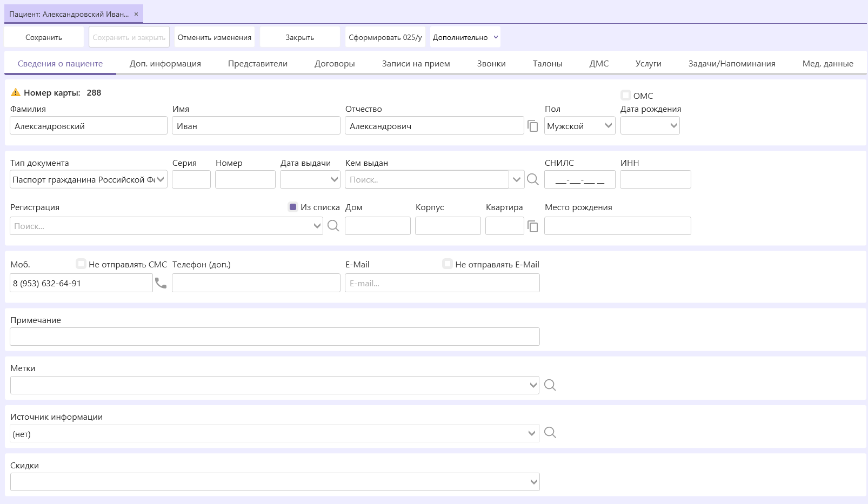Close the patient Александровский tab
This screenshot has width=868, height=504.
(136, 14)
